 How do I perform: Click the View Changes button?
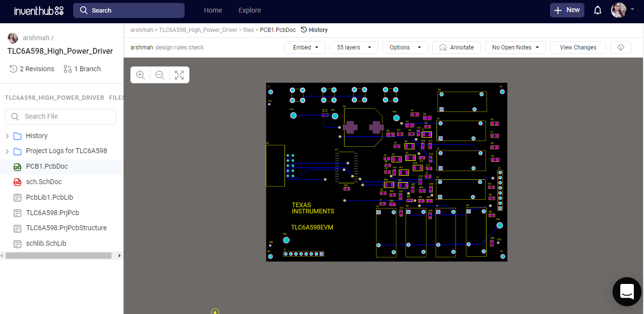pos(578,47)
